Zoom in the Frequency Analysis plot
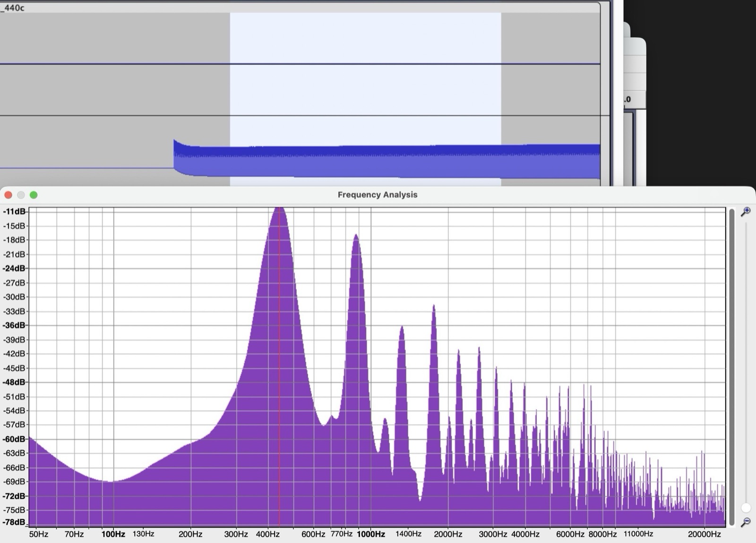 coord(746,212)
